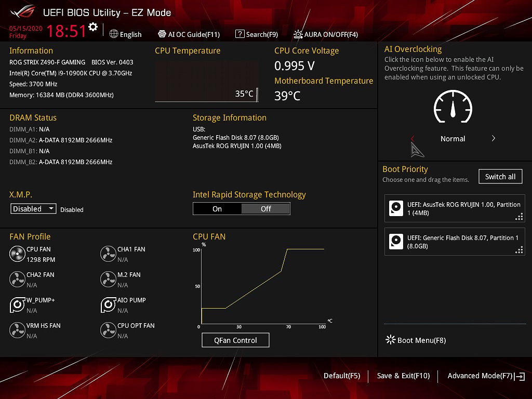Image resolution: width=532 pixels, height=399 pixels.
Task: Open QFan Control
Action: click(235, 340)
